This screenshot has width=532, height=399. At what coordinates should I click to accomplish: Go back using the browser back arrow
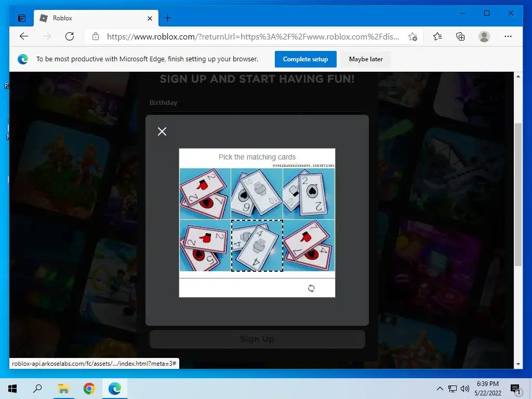(x=24, y=36)
